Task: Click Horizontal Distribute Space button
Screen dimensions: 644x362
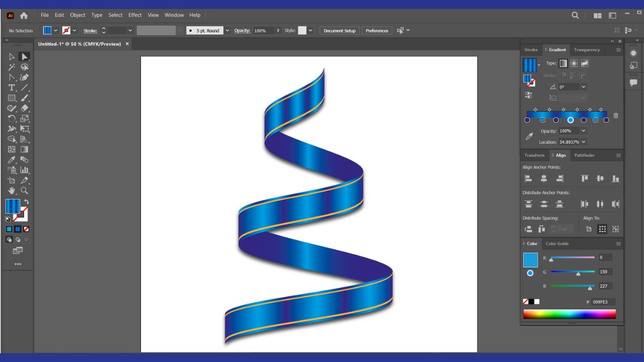Action: pos(541,229)
